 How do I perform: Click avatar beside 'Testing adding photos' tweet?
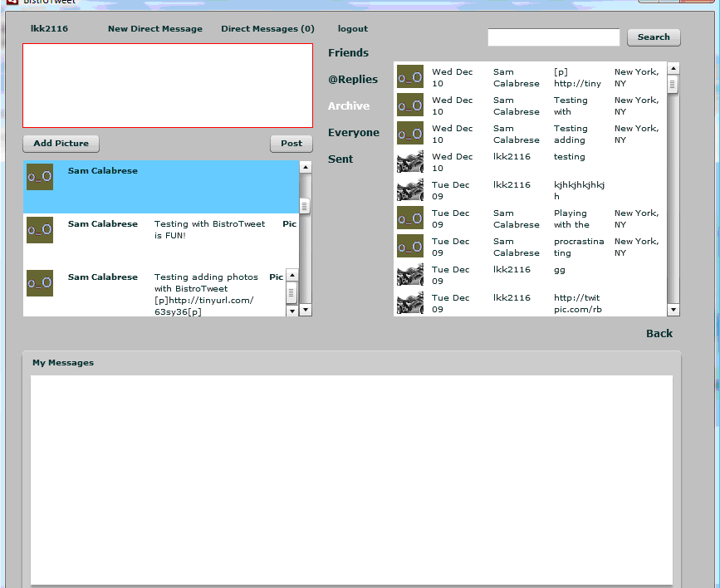pos(40,283)
